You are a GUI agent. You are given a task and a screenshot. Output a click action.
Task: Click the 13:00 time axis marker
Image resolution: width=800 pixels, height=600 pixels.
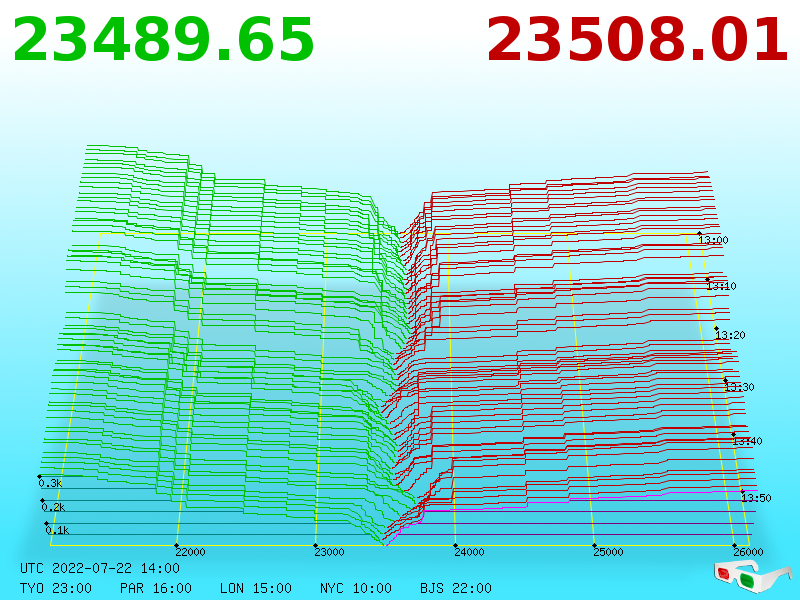[x=713, y=240]
